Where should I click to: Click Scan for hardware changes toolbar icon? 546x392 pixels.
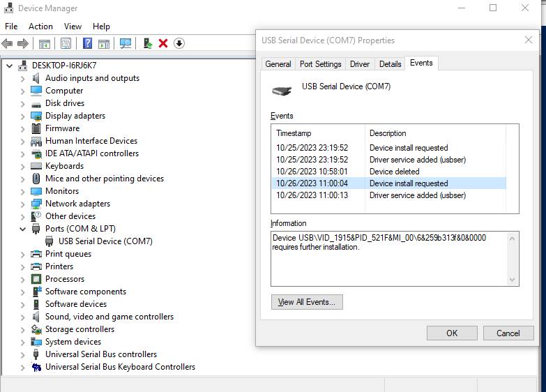click(x=126, y=43)
